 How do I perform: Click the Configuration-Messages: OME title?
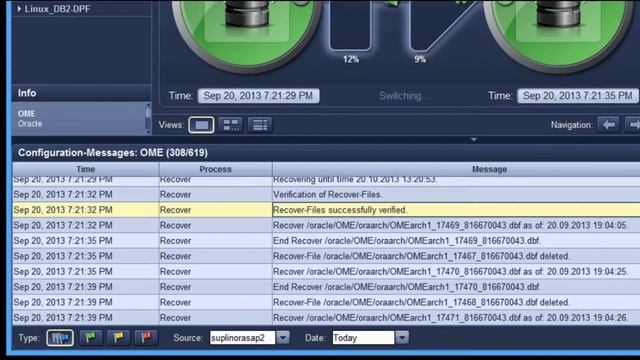pos(113,153)
